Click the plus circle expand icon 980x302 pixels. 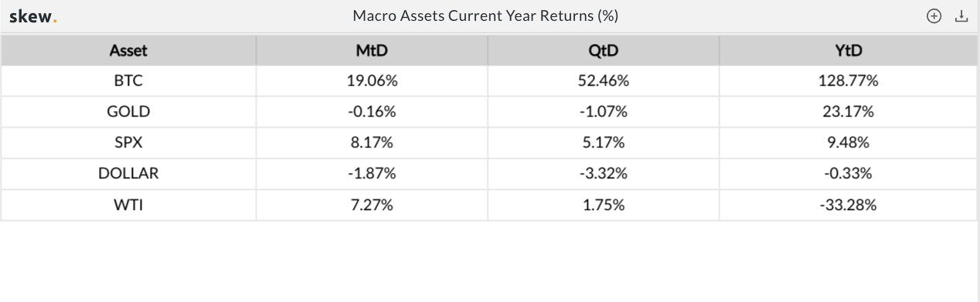click(x=934, y=16)
